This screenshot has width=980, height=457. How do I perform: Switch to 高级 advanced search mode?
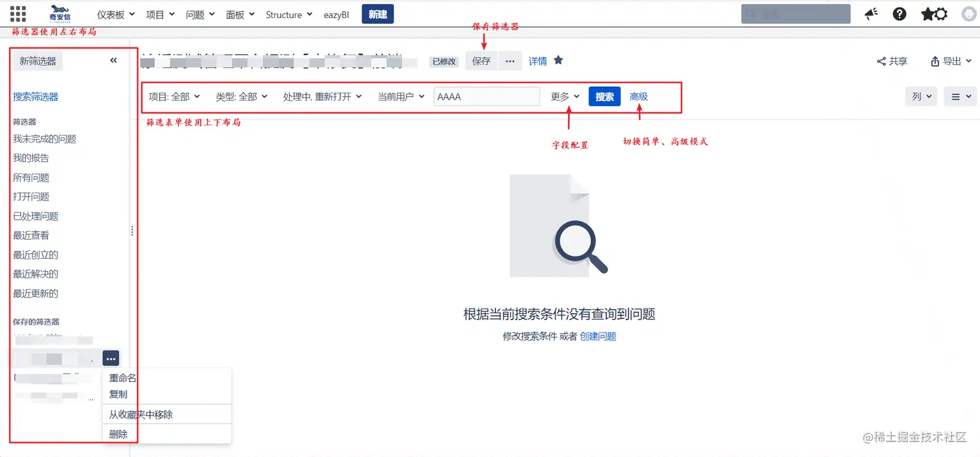coord(638,96)
